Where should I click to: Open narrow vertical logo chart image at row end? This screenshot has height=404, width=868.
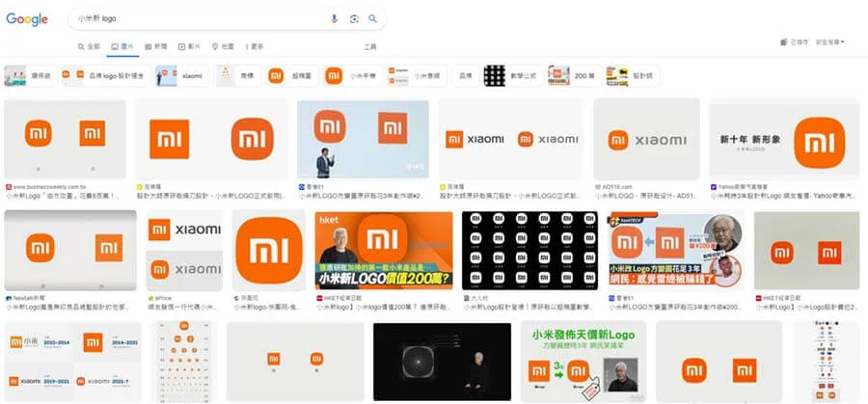[826, 362]
